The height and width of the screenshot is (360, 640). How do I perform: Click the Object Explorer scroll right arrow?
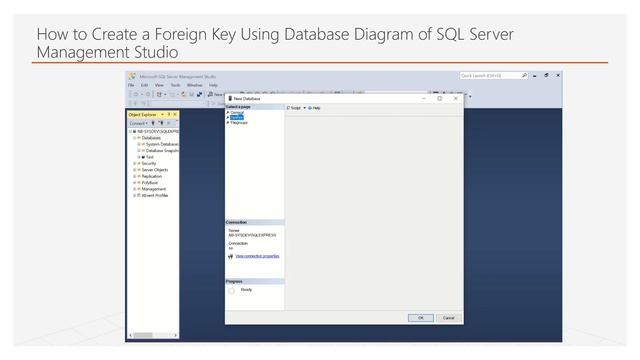(x=175, y=335)
